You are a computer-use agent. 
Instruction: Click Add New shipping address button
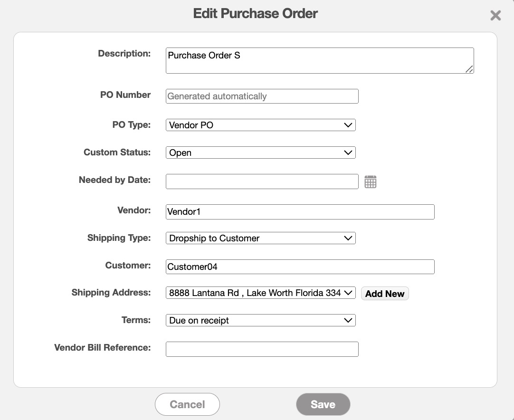point(384,294)
